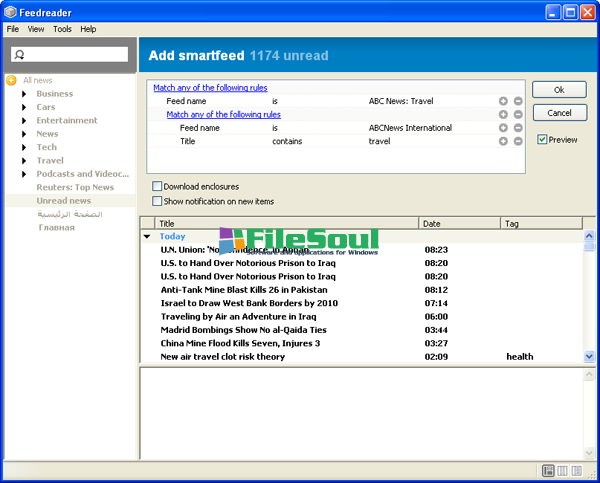This screenshot has height=483, width=600.
Task: Add a rule after the Title contains travel row
Action: tap(503, 142)
